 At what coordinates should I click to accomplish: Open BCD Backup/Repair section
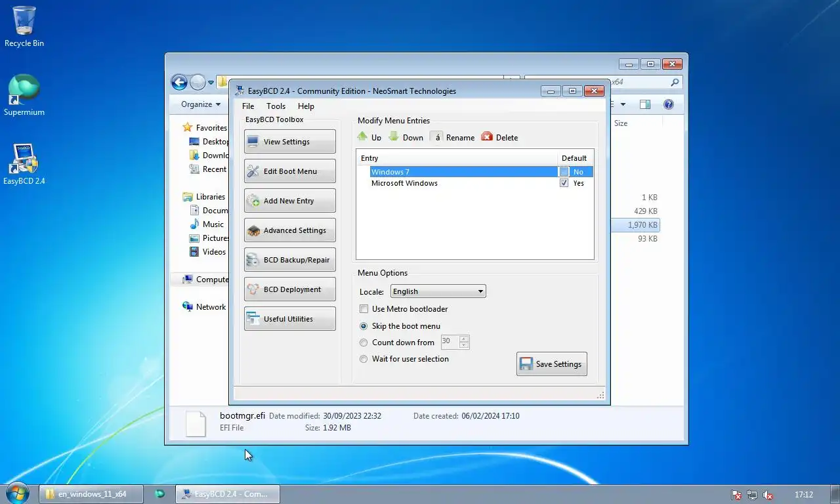point(289,260)
